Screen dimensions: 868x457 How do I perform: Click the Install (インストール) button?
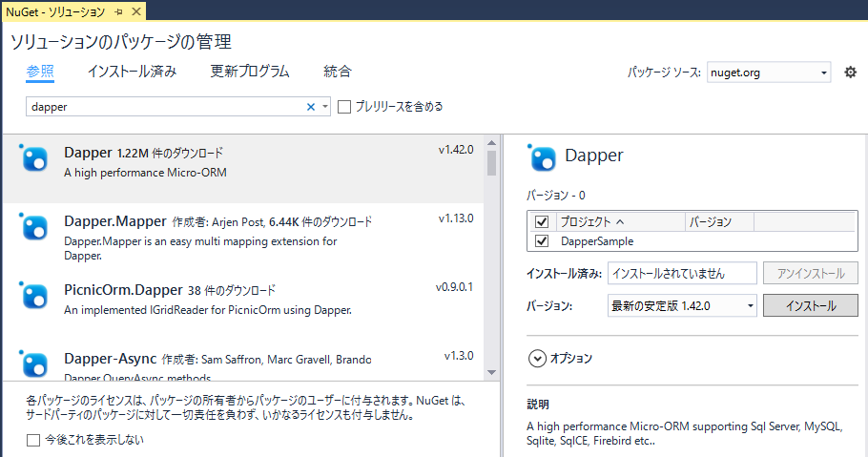(x=811, y=305)
